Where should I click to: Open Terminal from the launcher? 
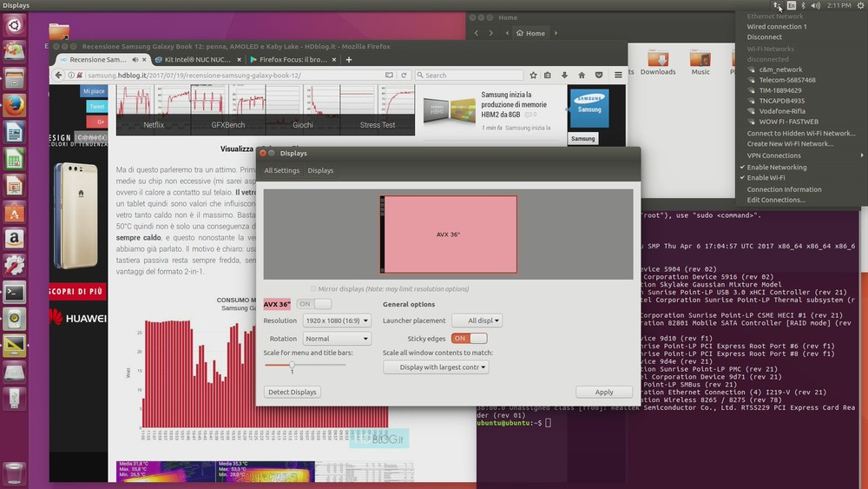coord(14,293)
